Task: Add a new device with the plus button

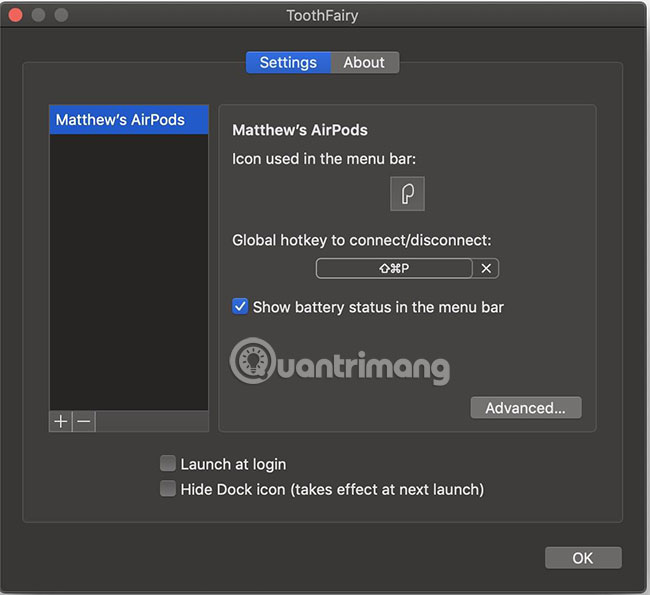Action: click(61, 422)
